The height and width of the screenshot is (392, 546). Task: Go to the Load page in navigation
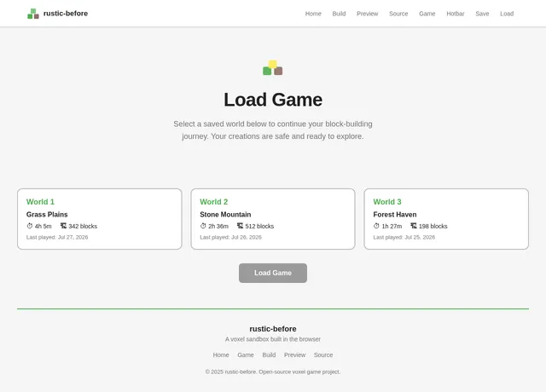[x=507, y=14]
